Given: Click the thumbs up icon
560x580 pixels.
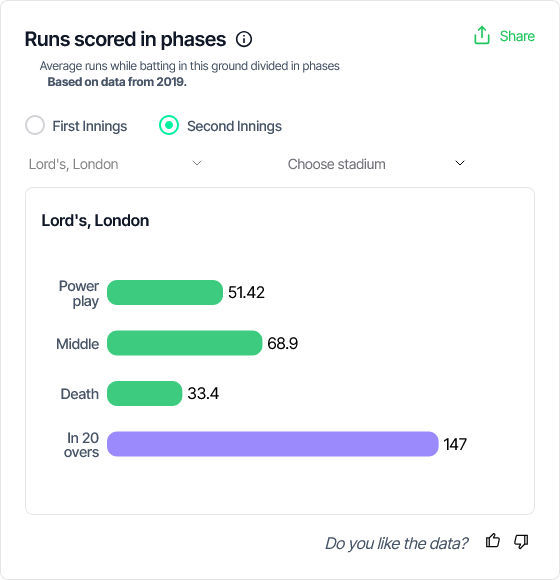Looking at the screenshot, I should [493, 541].
